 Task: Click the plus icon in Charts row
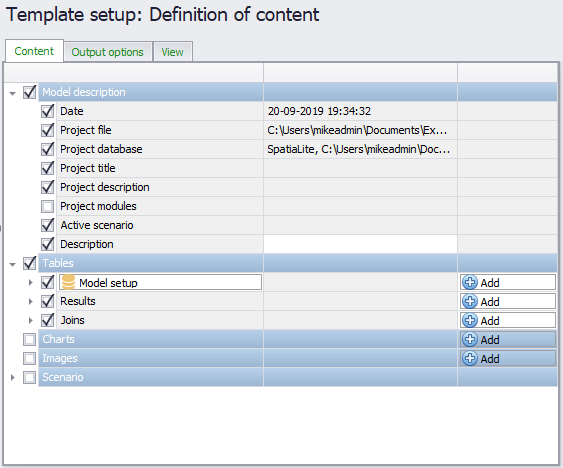click(470, 339)
